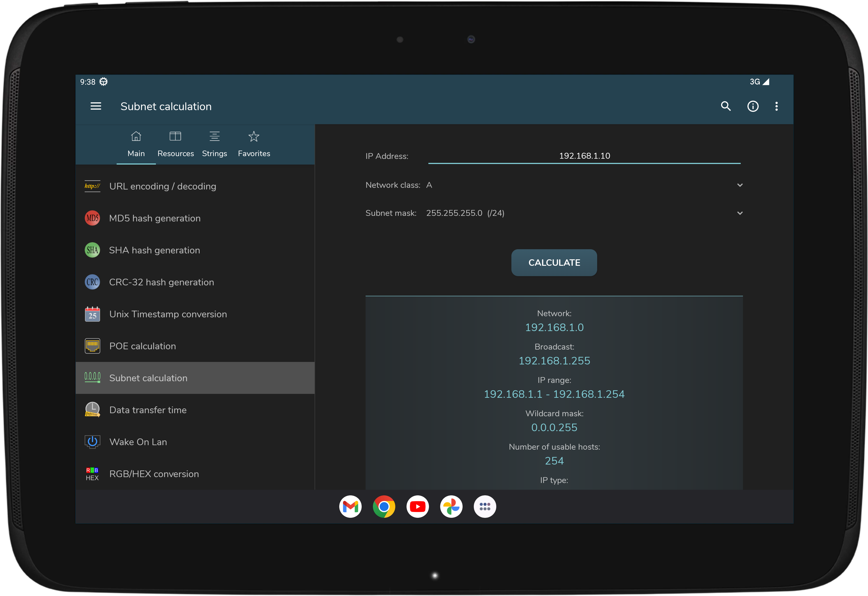Switch to the Favorites tab

coord(254,145)
